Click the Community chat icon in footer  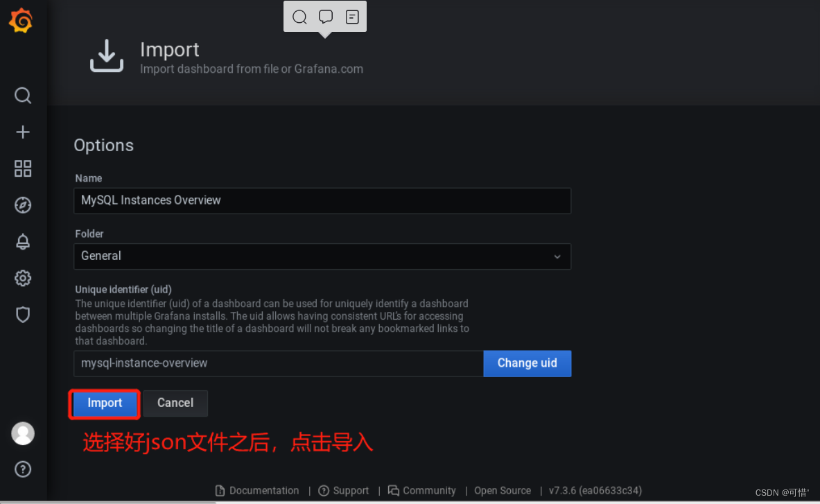click(393, 490)
